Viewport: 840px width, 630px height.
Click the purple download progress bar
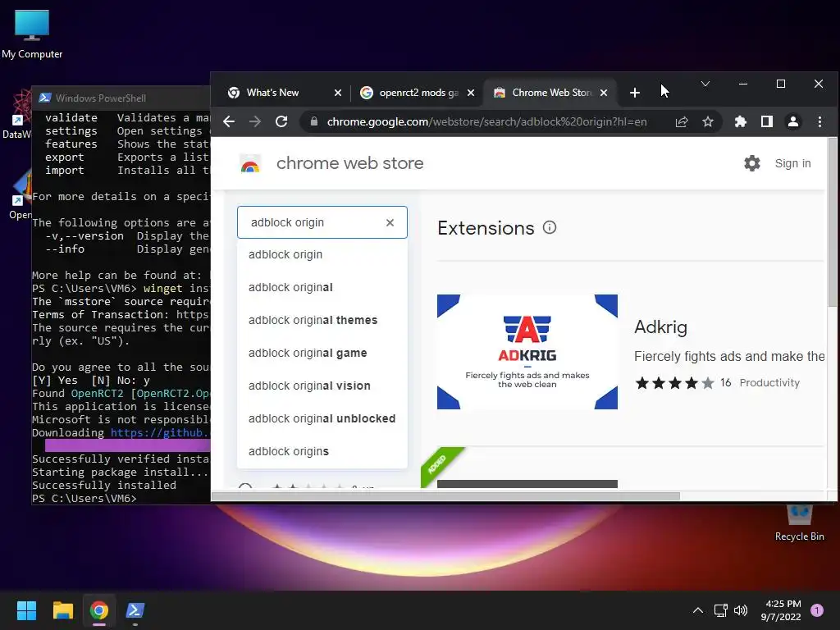pyautogui.click(x=127, y=445)
